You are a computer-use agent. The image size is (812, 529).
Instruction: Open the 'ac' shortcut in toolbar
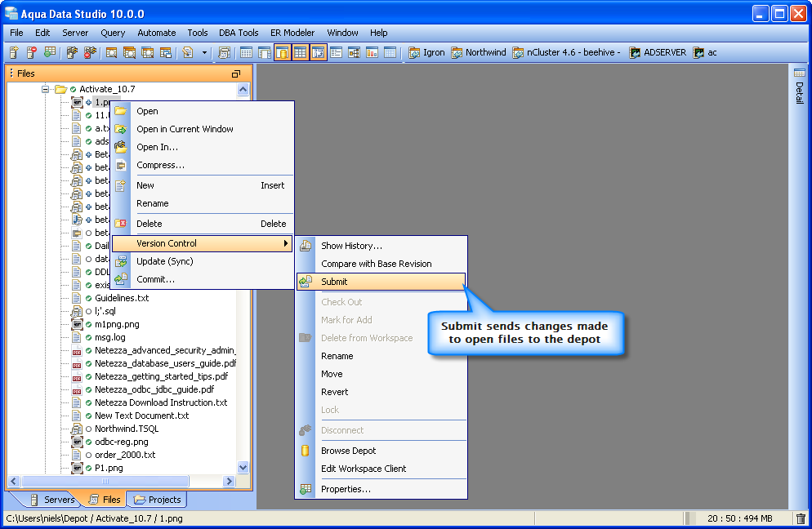click(x=705, y=52)
